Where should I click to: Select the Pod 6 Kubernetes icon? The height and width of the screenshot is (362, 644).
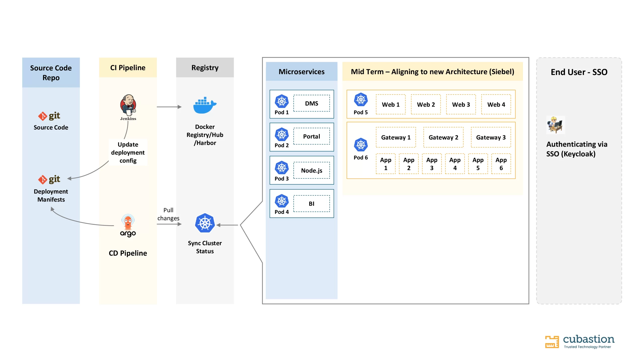point(360,145)
